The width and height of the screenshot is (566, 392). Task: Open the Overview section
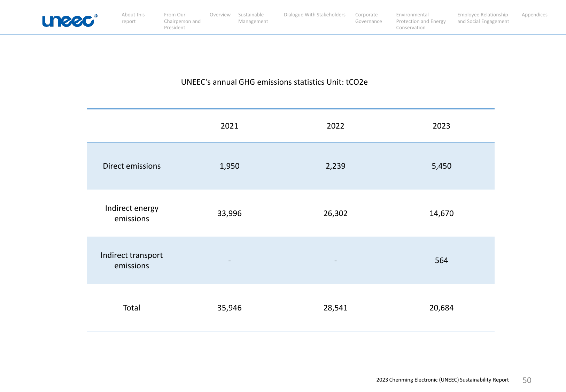coord(220,15)
